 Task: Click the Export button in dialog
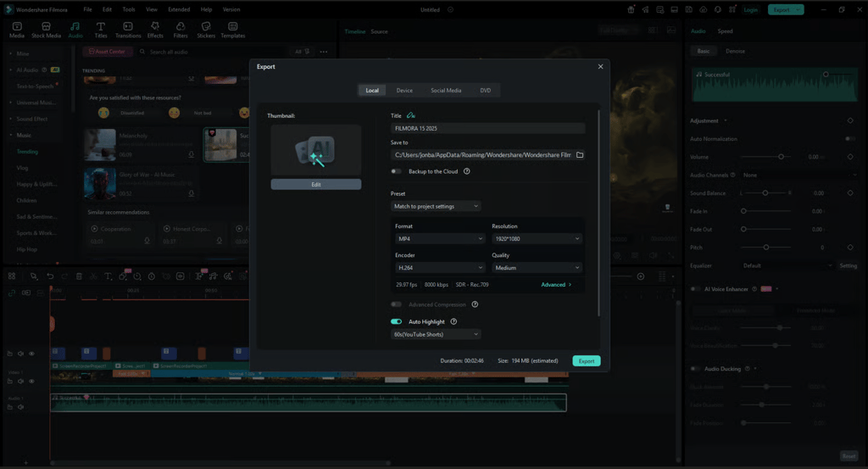click(x=587, y=361)
